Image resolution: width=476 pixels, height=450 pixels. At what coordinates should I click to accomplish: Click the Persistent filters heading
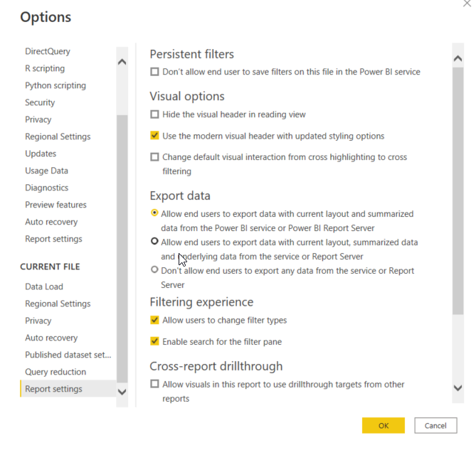192,54
